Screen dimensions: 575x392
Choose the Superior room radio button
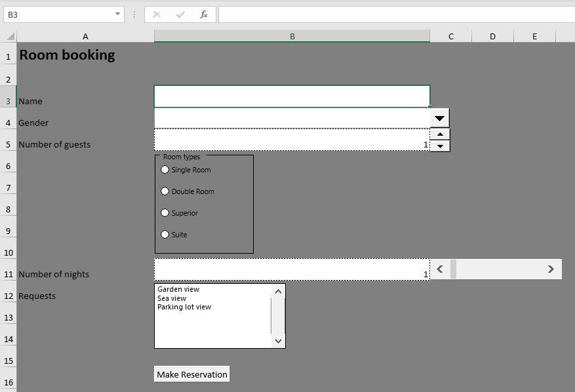pyautogui.click(x=165, y=213)
